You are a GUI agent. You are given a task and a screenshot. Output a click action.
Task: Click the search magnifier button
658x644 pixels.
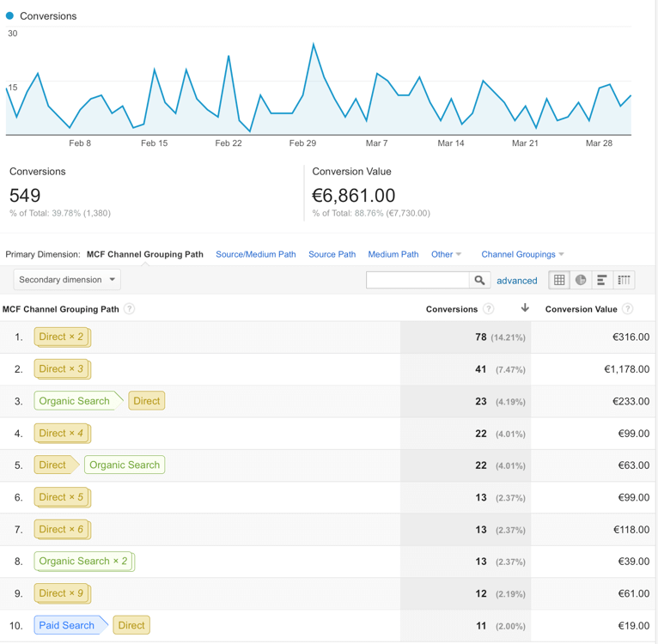point(479,280)
